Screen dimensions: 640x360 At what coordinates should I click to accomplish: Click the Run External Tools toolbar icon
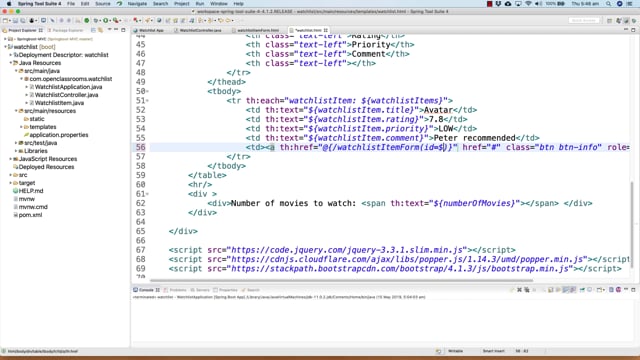pos(116,20)
